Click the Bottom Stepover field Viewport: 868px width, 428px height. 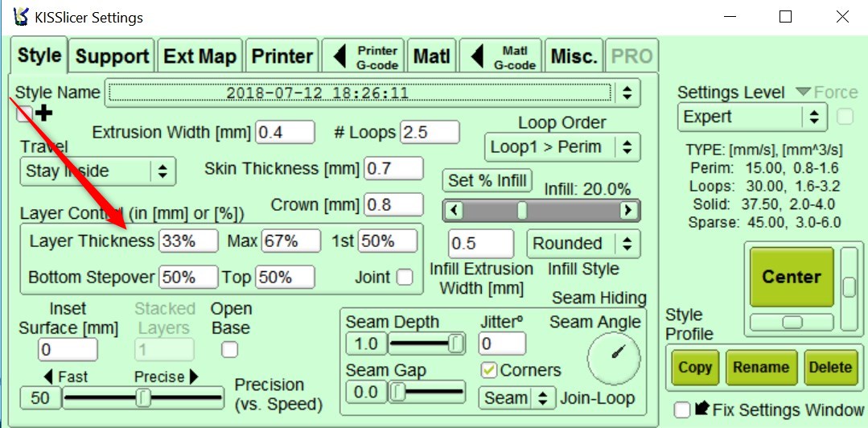(188, 277)
